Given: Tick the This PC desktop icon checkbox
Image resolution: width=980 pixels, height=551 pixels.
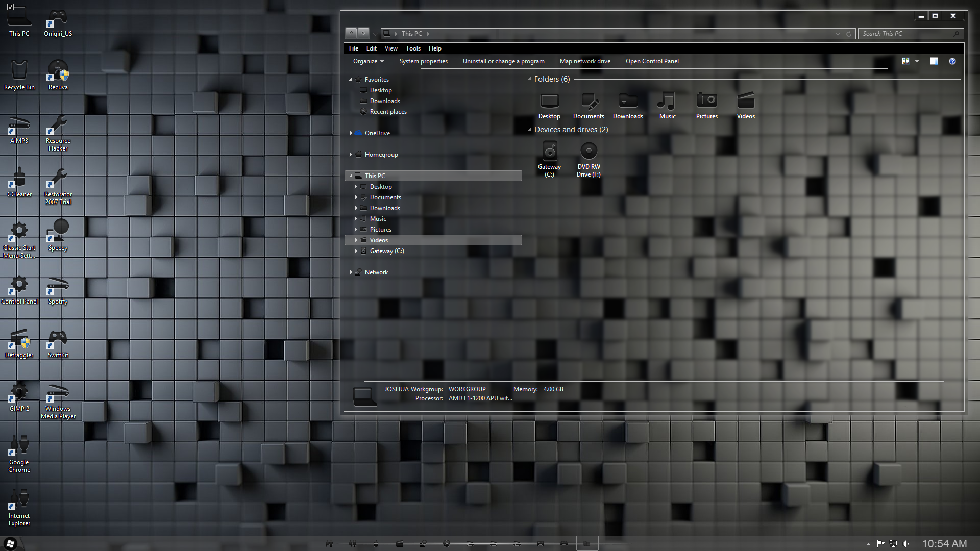Looking at the screenshot, I should tap(11, 7).
